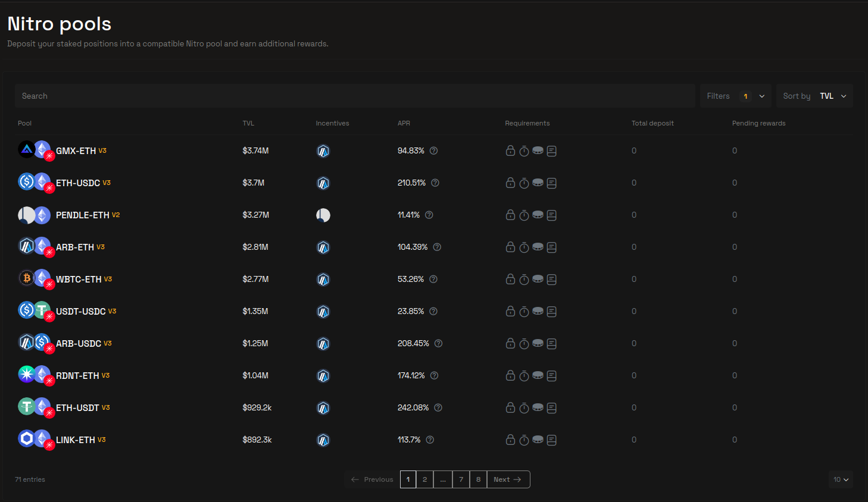Jump to page 7 in pagination
Screen dimensions: 868x502
pyautogui.click(x=461, y=479)
